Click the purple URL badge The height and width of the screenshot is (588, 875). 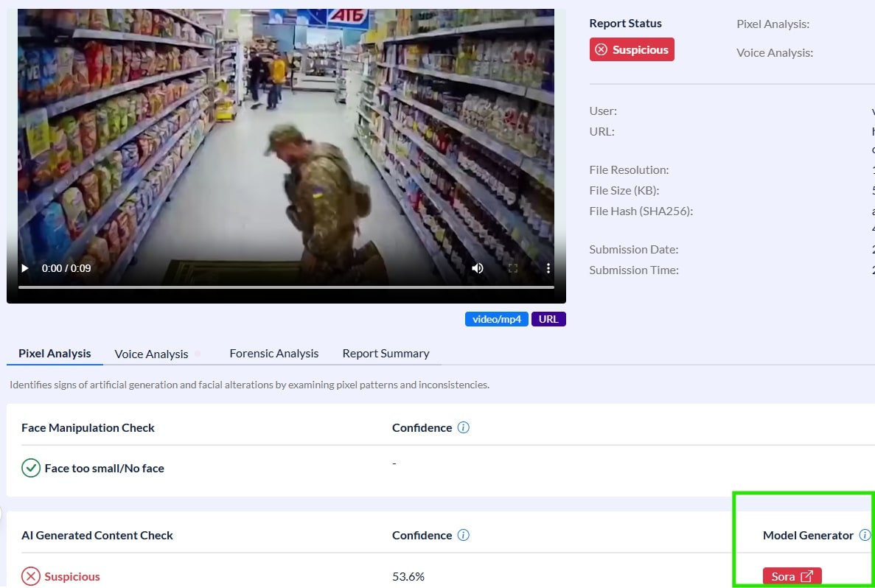pyautogui.click(x=548, y=319)
